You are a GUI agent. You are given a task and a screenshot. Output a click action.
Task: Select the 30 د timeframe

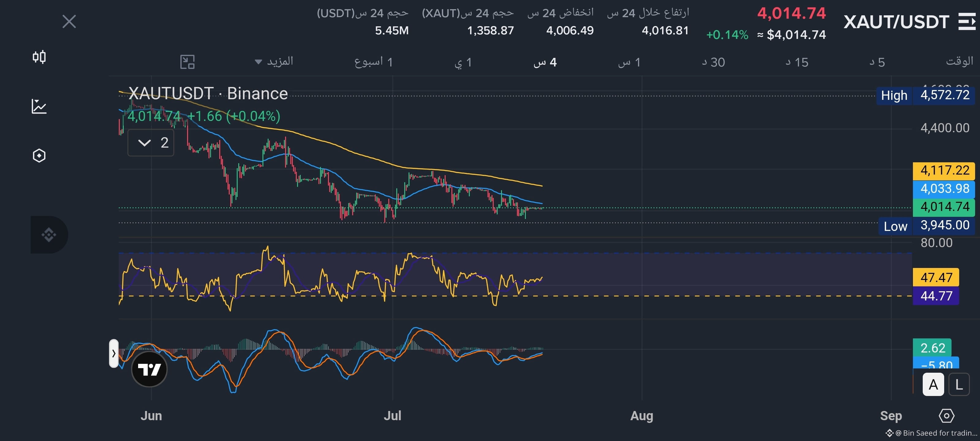click(x=713, y=62)
